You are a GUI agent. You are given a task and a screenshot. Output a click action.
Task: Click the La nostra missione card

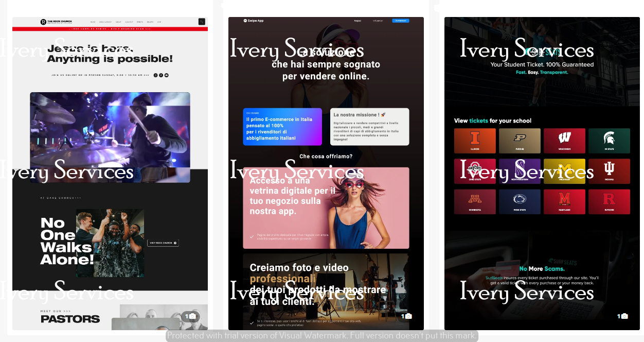point(369,127)
